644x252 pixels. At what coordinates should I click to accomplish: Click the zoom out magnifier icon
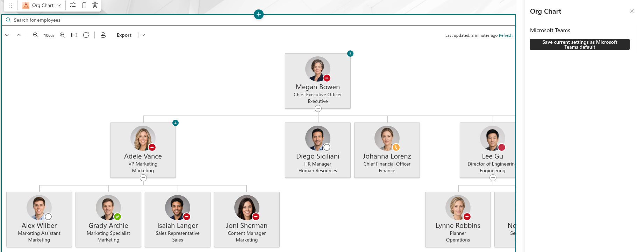tap(36, 35)
